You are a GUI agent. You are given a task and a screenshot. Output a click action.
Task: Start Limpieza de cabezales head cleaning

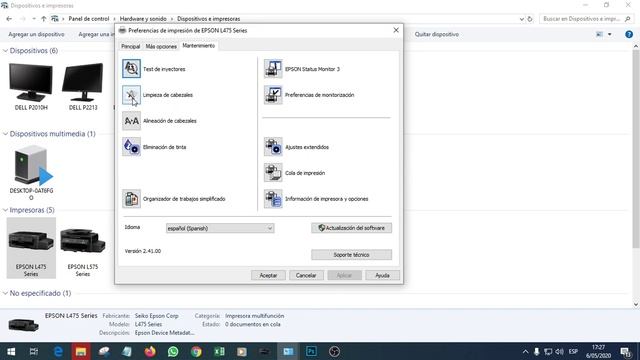[131, 95]
